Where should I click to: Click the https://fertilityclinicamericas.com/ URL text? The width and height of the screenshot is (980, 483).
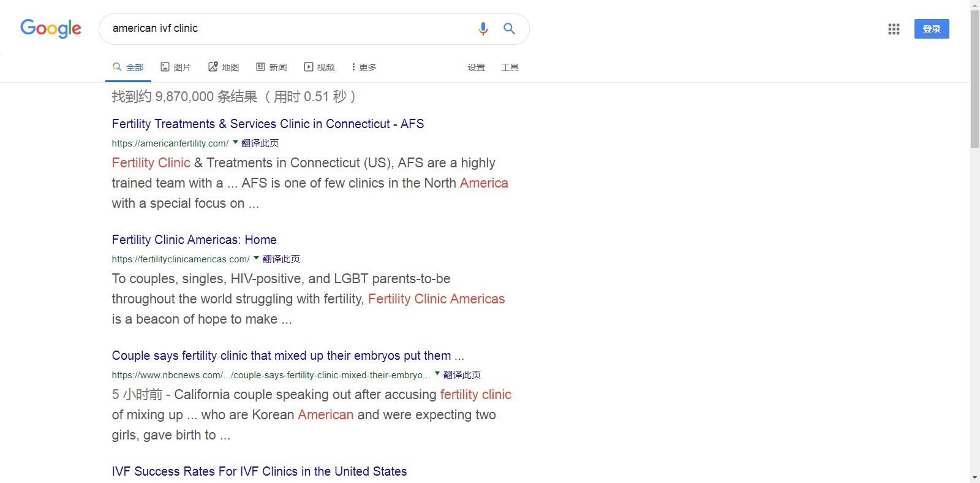tap(181, 259)
